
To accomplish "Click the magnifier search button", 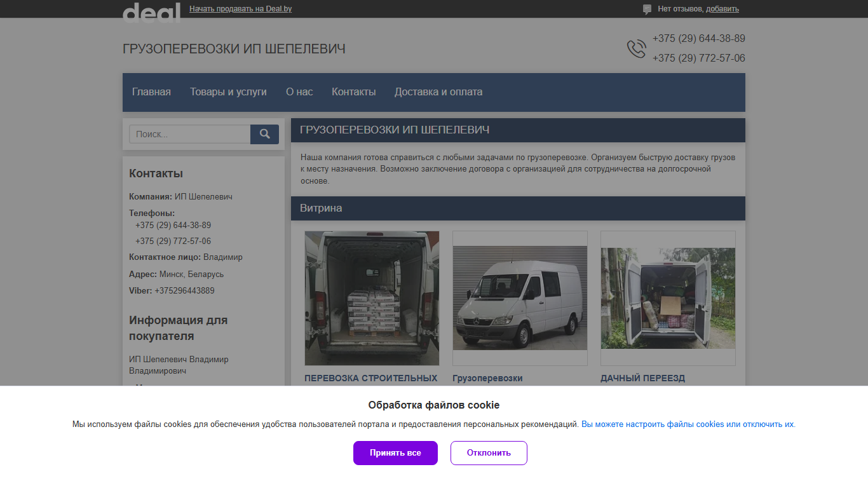I will pyautogui.click(x=264, y=134).
